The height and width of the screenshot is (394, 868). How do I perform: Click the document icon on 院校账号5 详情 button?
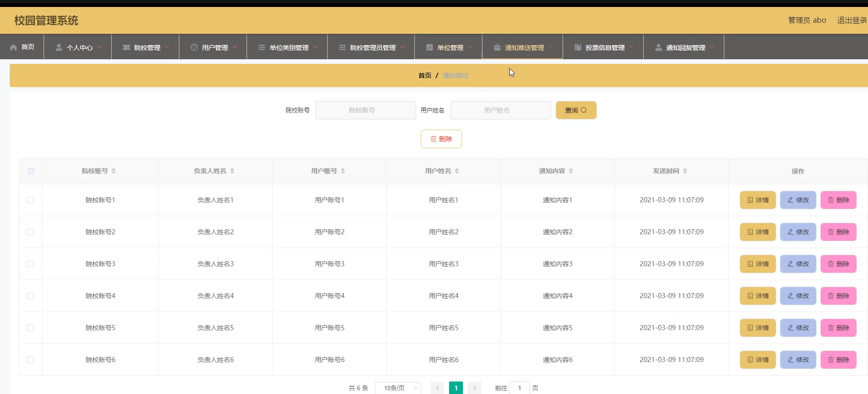point(750,328)
